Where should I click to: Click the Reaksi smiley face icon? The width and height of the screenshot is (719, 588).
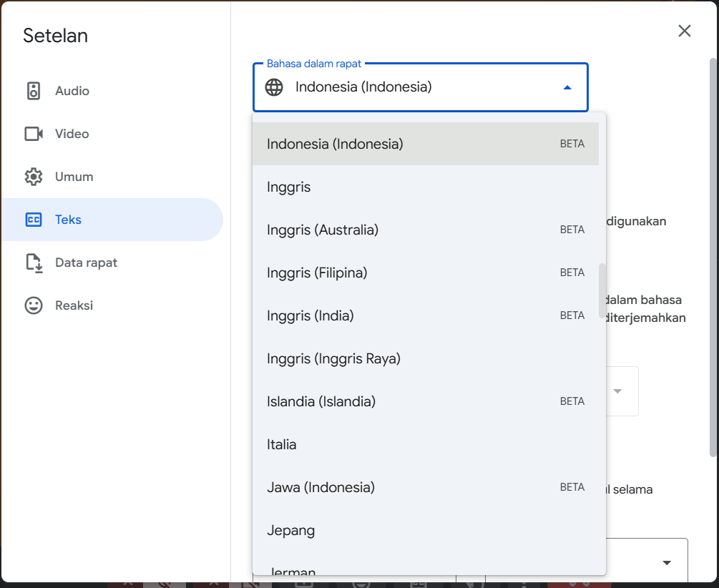(x=34, y=305)
